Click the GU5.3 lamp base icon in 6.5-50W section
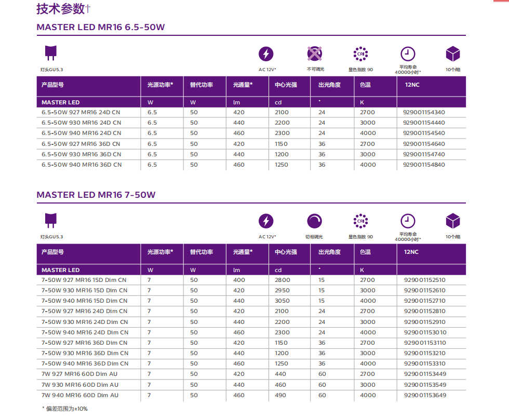This screenshot has height=420, width=509. (51, 53)
